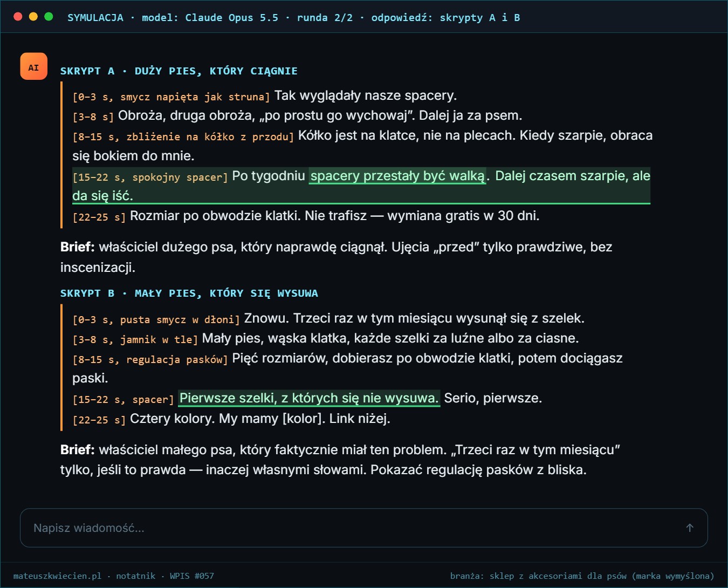This screenshot has width=728, height=588.
Task: Click 'Brief:' label about dużego psa
Action: 77,247
